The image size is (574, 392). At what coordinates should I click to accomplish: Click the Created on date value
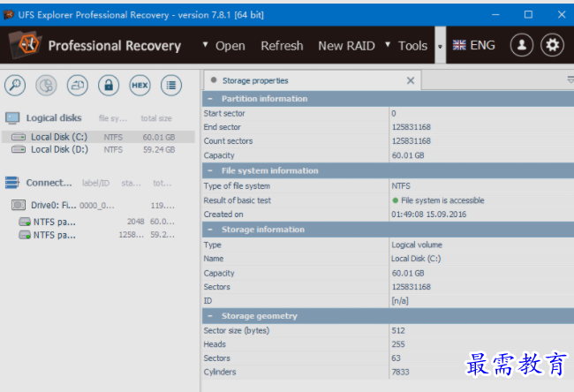pos(428,215)
